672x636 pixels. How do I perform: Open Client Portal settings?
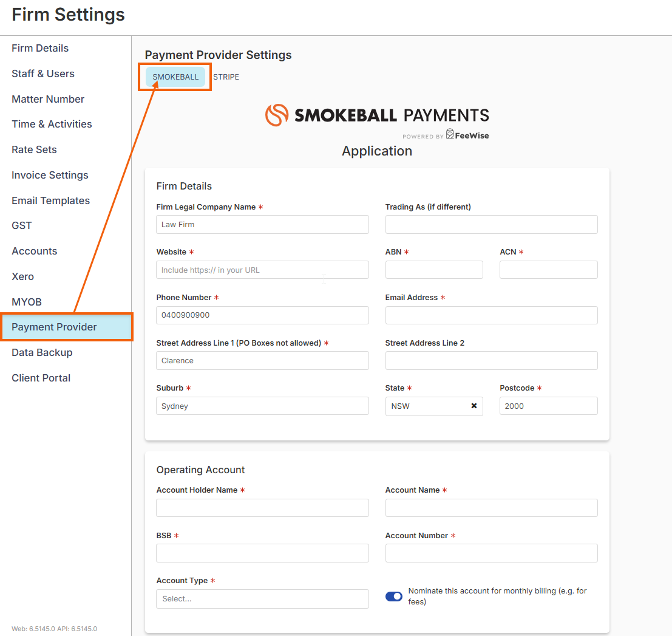[41, 378]
